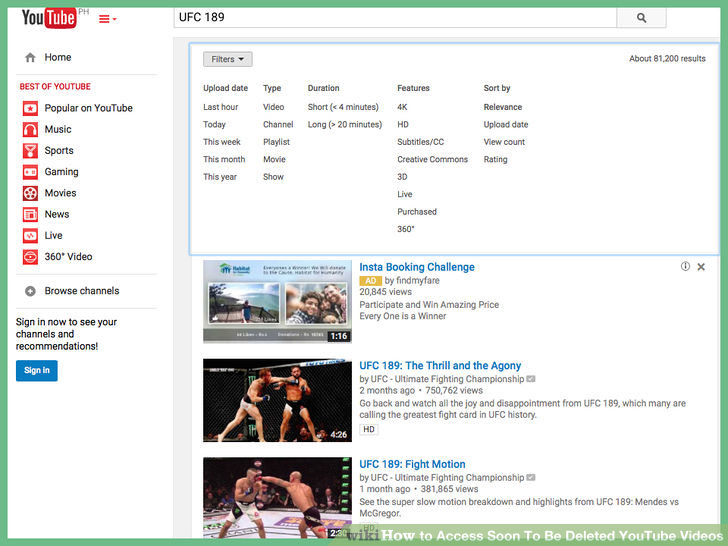The height and width of the screenshot is (546, 728).
Task: Open the Music sidebar entry
Action: [x=58, y=130]
